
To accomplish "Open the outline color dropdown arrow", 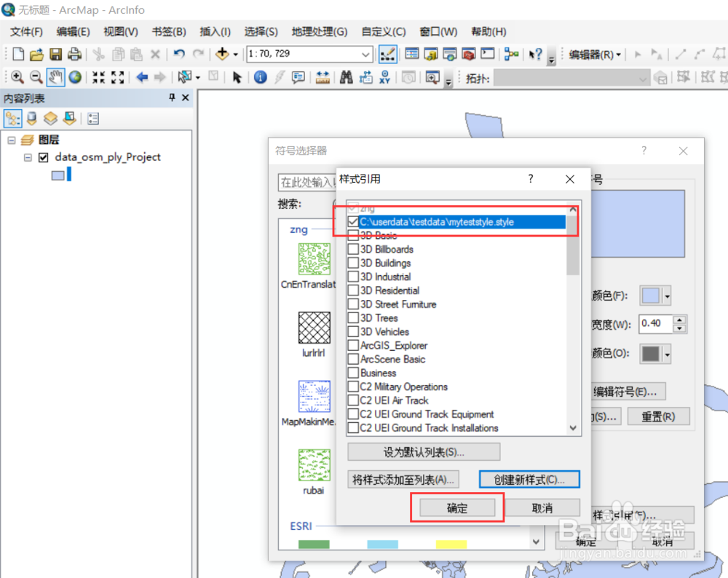I will pyautogui.click(x=667, y=355).
